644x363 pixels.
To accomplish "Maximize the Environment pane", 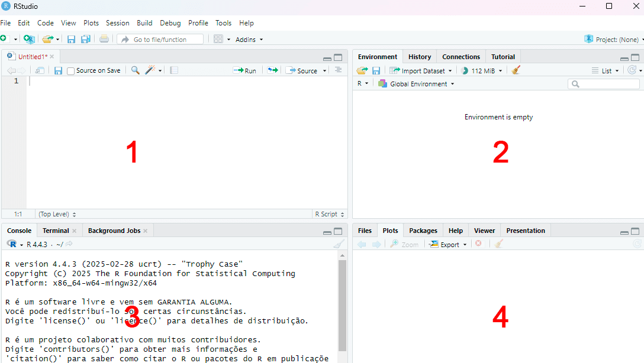I will pos(635,57).
